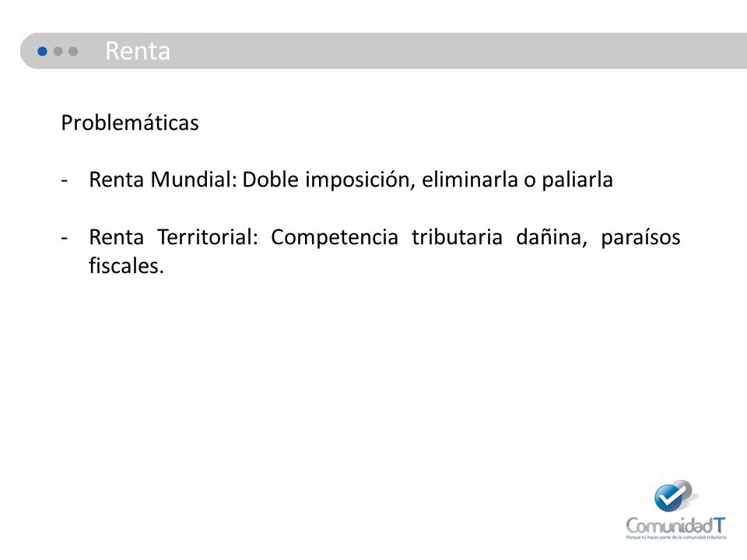
Task: Click the text eliminarla o paliarla
Action: (x=517, y=180)
